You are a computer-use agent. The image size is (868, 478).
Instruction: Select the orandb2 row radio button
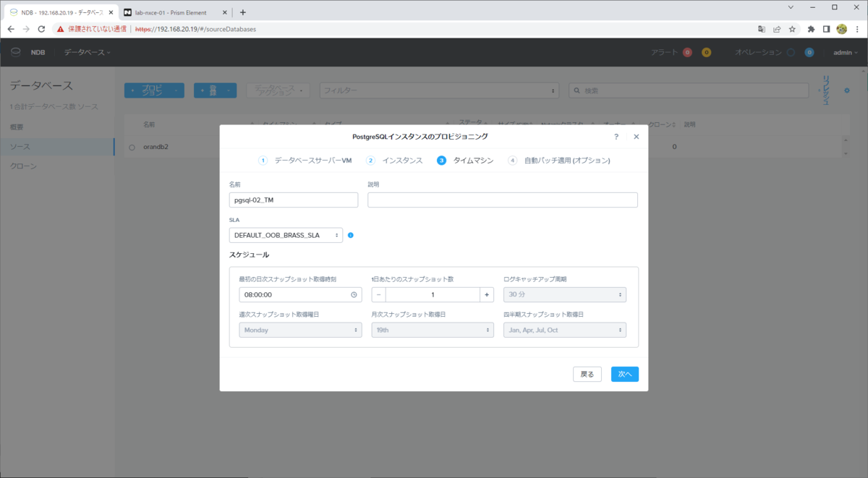(132, 147)
